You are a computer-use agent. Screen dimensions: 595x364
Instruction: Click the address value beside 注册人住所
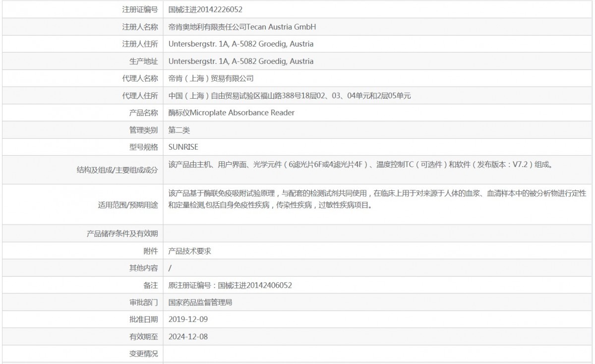pyautogui.click(x=241, y=44)
